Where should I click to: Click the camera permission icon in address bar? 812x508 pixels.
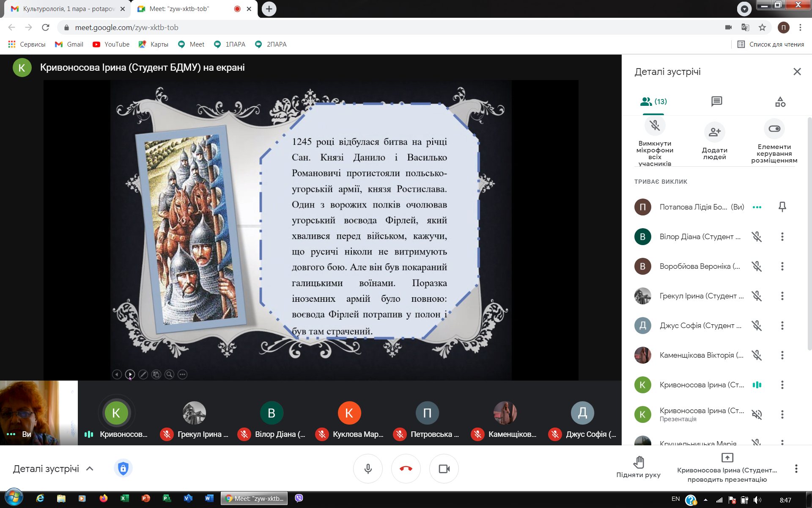pos(728,28)
